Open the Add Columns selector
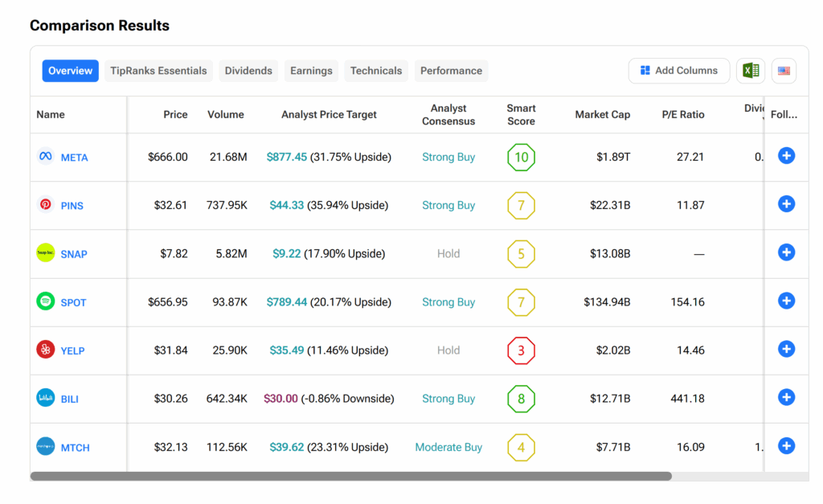 (678, 71)
